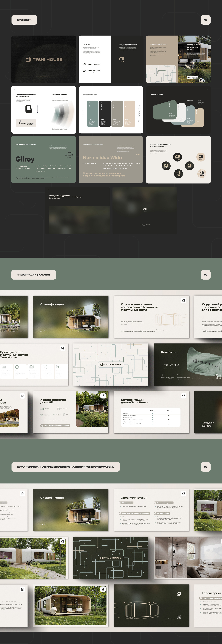
Task: Click the QR code on Контакты slide
Action: point(219,377)
